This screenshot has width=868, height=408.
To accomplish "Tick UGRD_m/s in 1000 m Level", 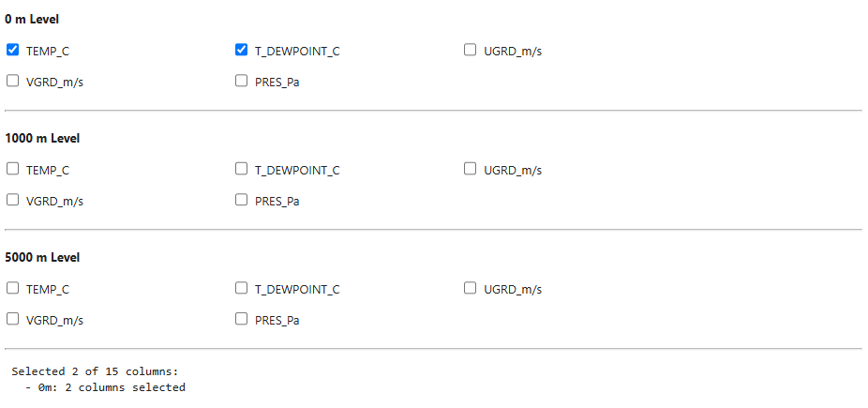I will (x=471, y=170).
